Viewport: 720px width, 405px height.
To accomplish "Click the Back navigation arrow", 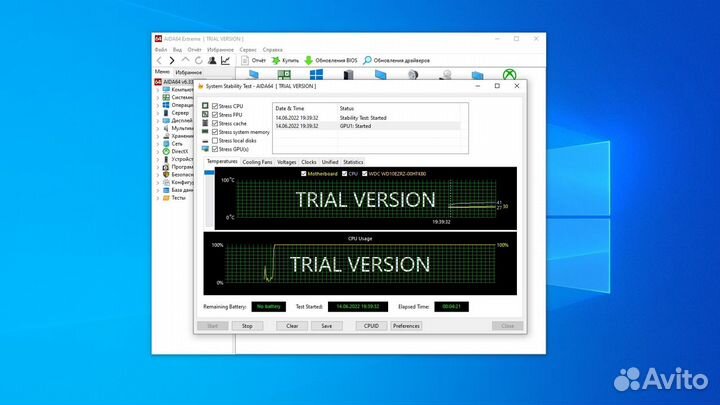I will (x=159, y=60).
